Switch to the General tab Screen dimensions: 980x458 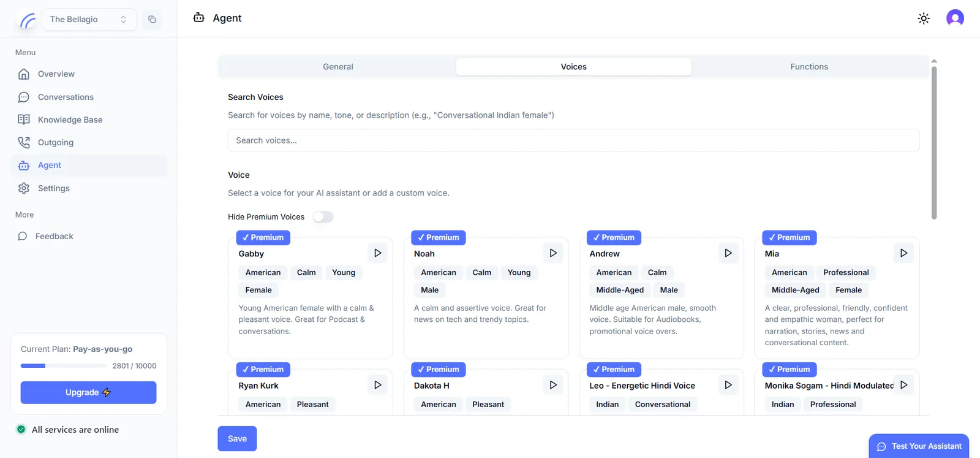point(338,67)
